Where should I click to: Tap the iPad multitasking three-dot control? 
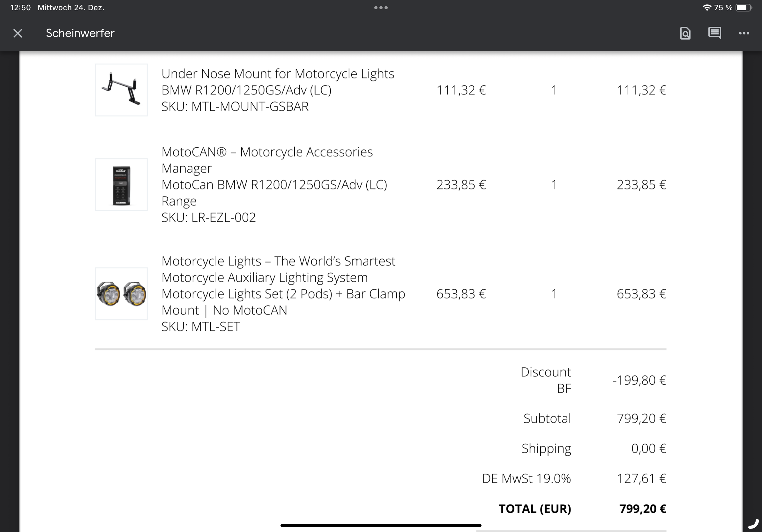[x=381, y=8]
